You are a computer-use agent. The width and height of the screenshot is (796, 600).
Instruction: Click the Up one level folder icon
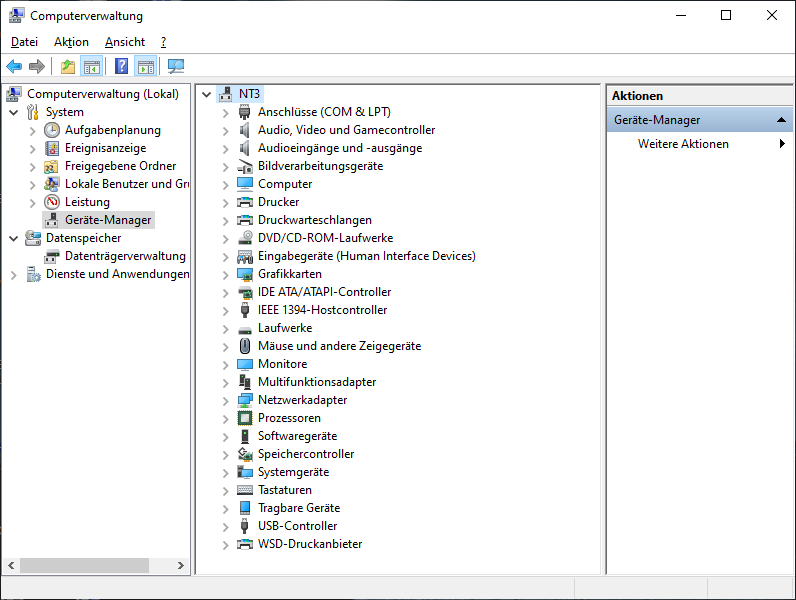coord(68,66)
